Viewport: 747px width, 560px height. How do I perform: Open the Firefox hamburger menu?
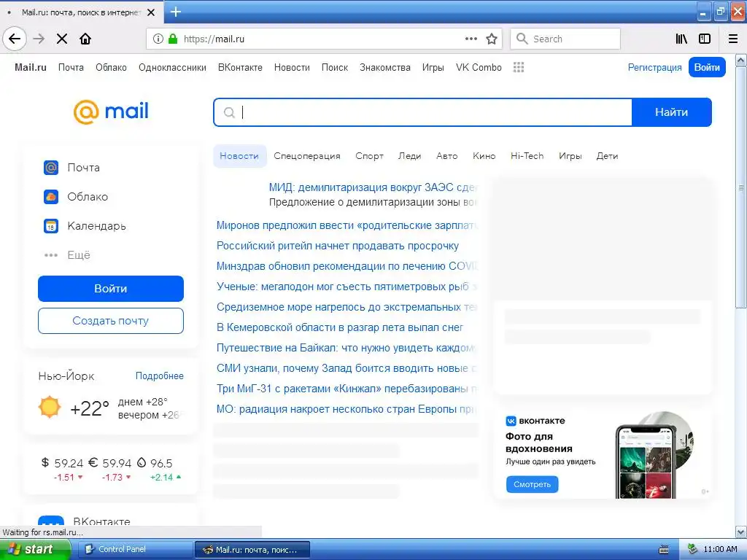(733, 39)
